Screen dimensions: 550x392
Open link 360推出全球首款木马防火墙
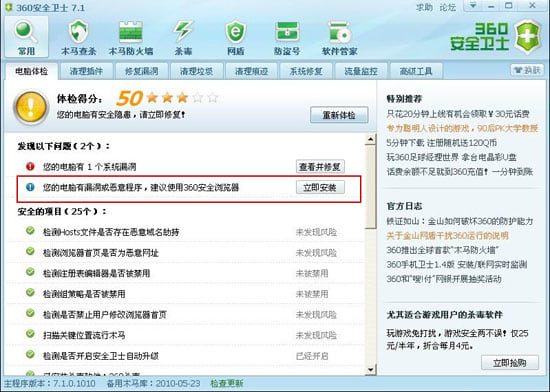(x=443, y=250)
